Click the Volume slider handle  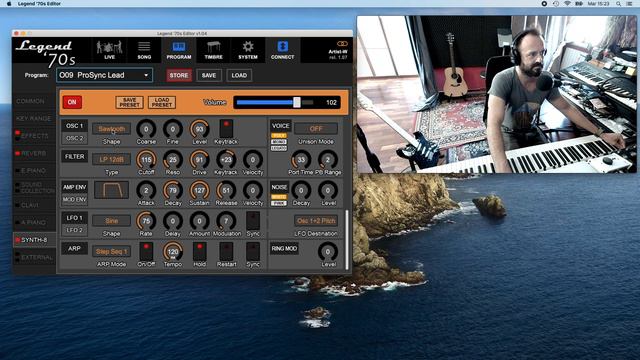[297, 102]
